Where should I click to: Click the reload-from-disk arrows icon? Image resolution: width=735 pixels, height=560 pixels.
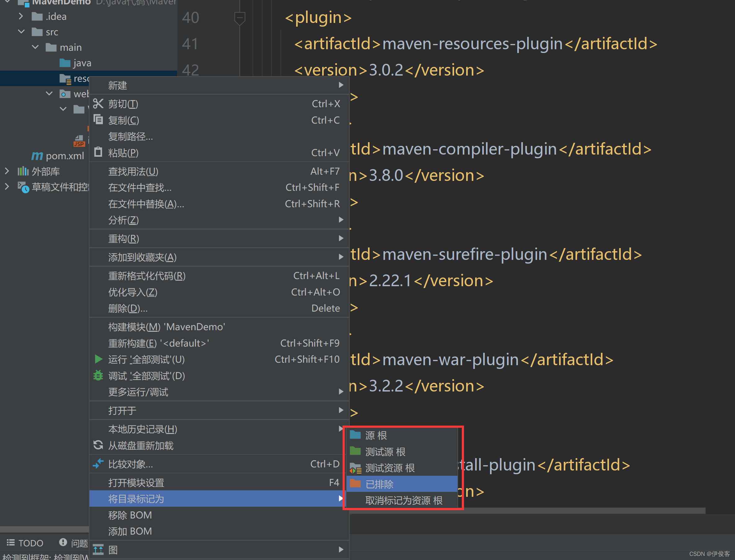(98, 445)
